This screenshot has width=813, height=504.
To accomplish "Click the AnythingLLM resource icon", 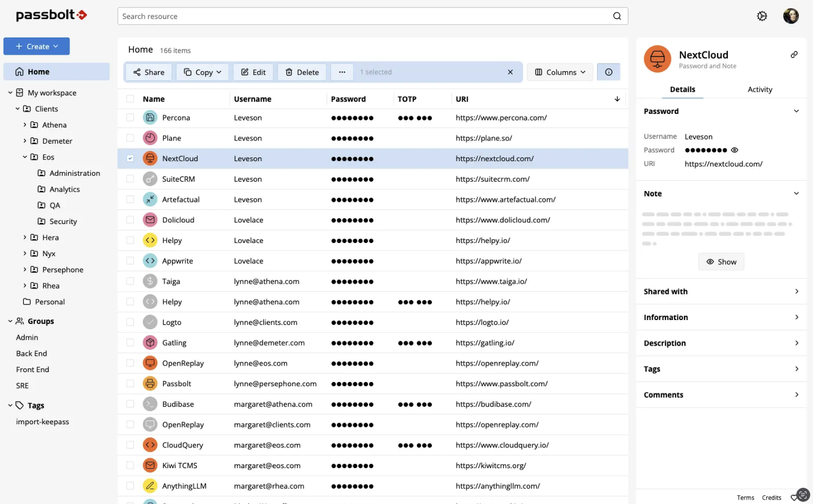I will [150, 486].
